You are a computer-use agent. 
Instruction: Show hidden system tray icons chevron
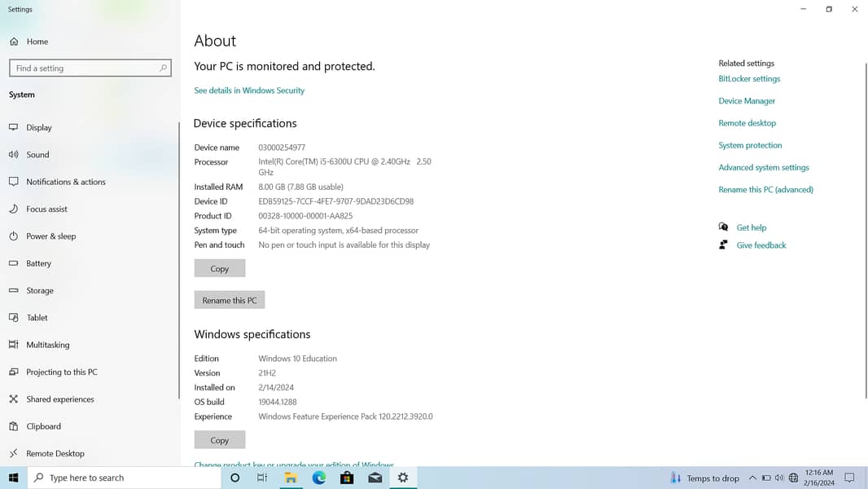click(x=752, y=478)
